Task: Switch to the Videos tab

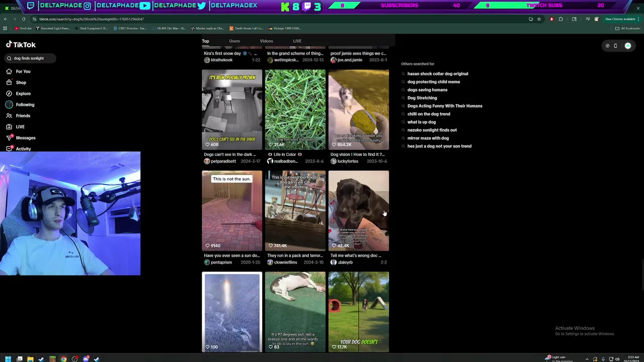Action: point(266,41)
